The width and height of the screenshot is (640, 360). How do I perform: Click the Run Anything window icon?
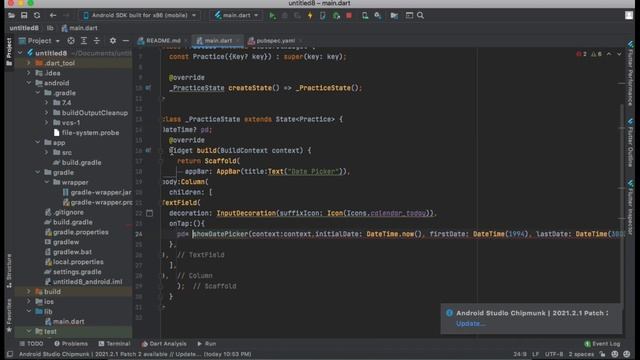tap(409, 16)
